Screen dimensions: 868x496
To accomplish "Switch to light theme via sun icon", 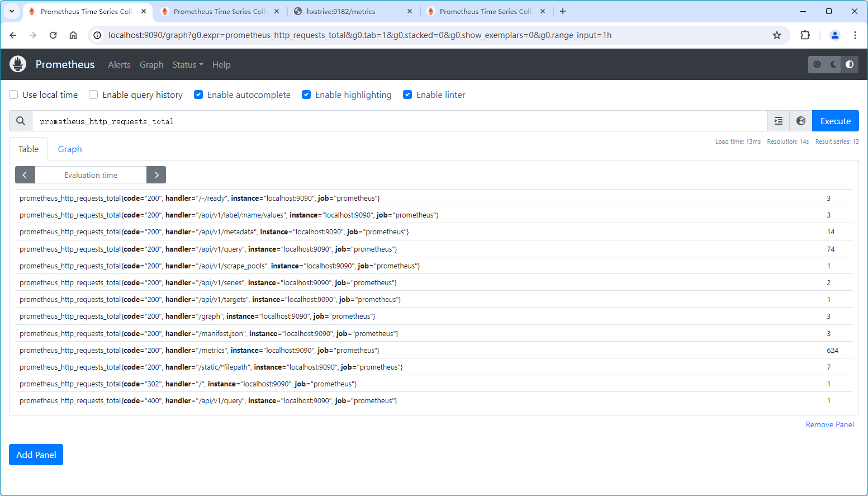I will tap(817, 64).
